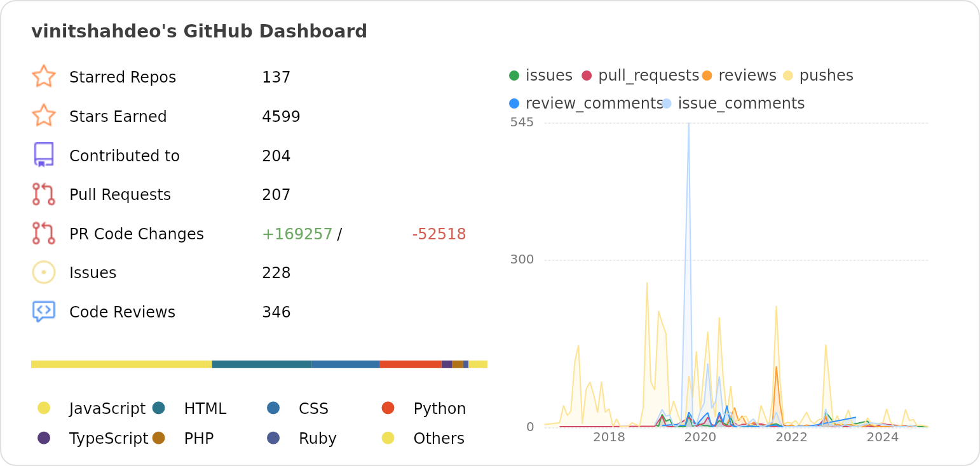Click the Contributed to repository icon

tap(43, 155)
